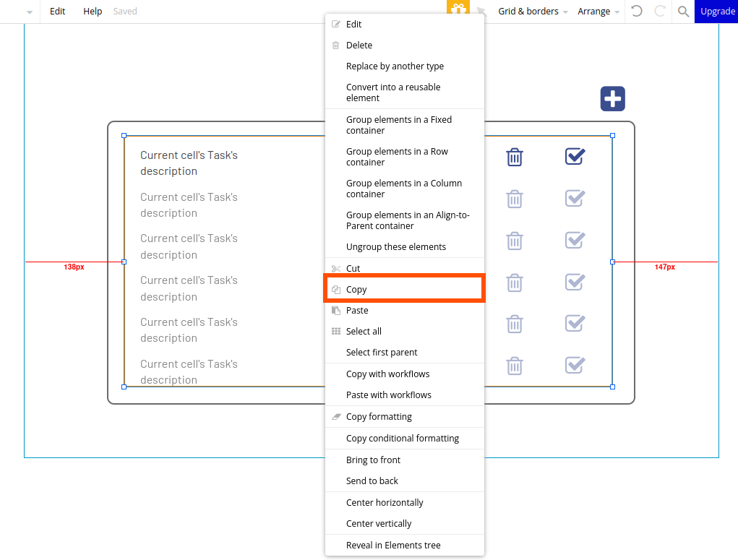Toggle the checkmark icon in fifth row
The image size is (738, 560).
575,323
